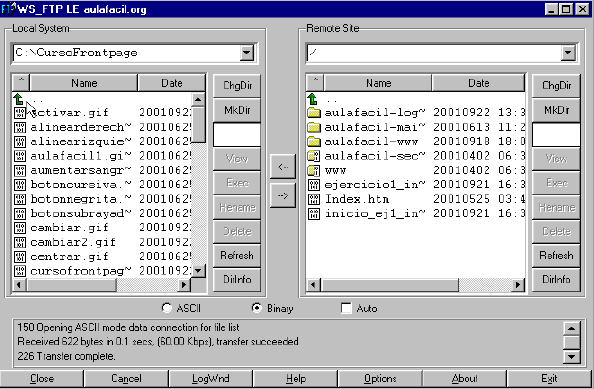The height and width of the screenshot is (389, 594).
Task: Open the Options dialog
Action: [x=380, y=378]
